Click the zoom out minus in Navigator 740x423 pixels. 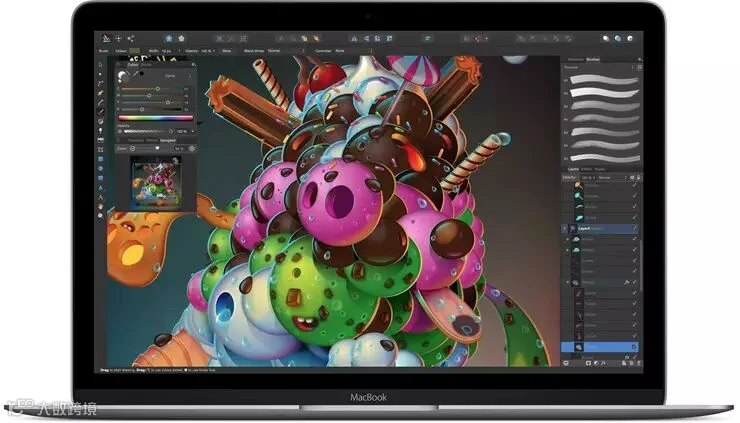pyautogui.click(x=132, y=148)
